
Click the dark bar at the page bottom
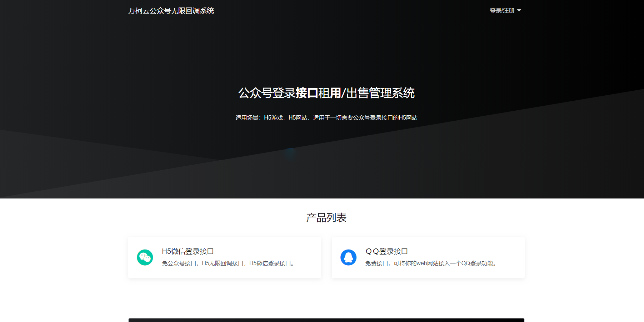pyautogui.click(x=326, y=320)
